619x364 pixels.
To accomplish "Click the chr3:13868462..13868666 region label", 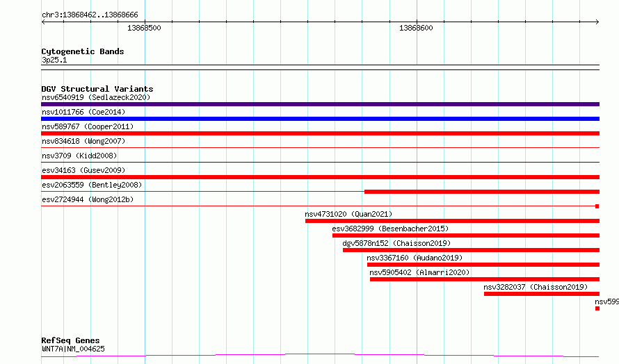I will coord(90,15).
